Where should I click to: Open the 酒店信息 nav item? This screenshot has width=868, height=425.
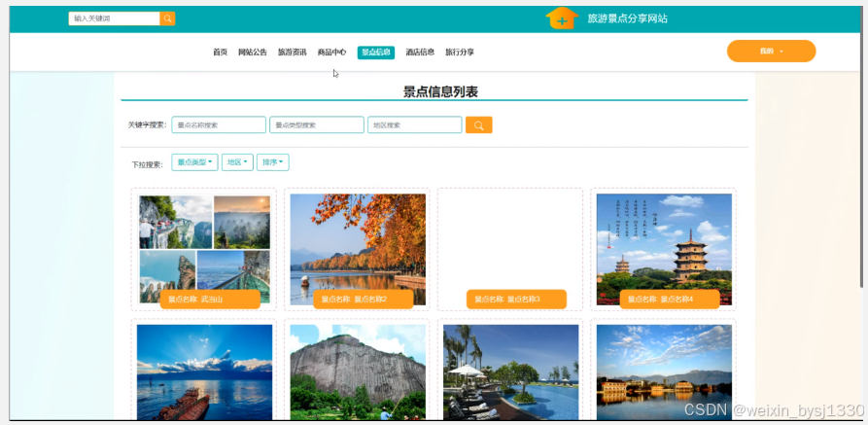420,53
